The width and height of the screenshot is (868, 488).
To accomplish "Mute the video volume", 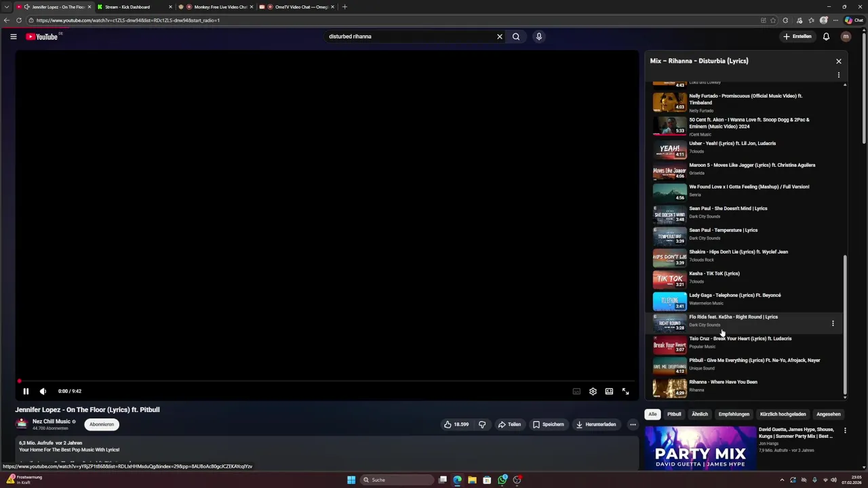I will 43,391.
